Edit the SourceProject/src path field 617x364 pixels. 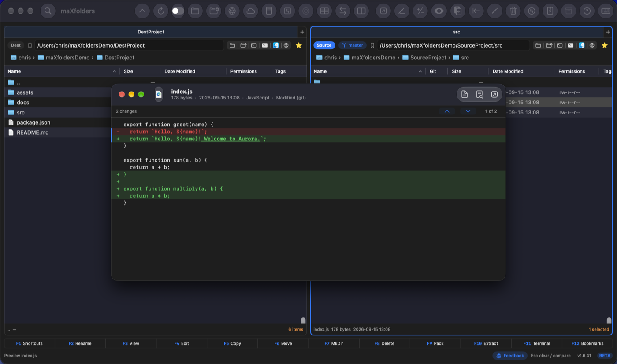[453, 45]
